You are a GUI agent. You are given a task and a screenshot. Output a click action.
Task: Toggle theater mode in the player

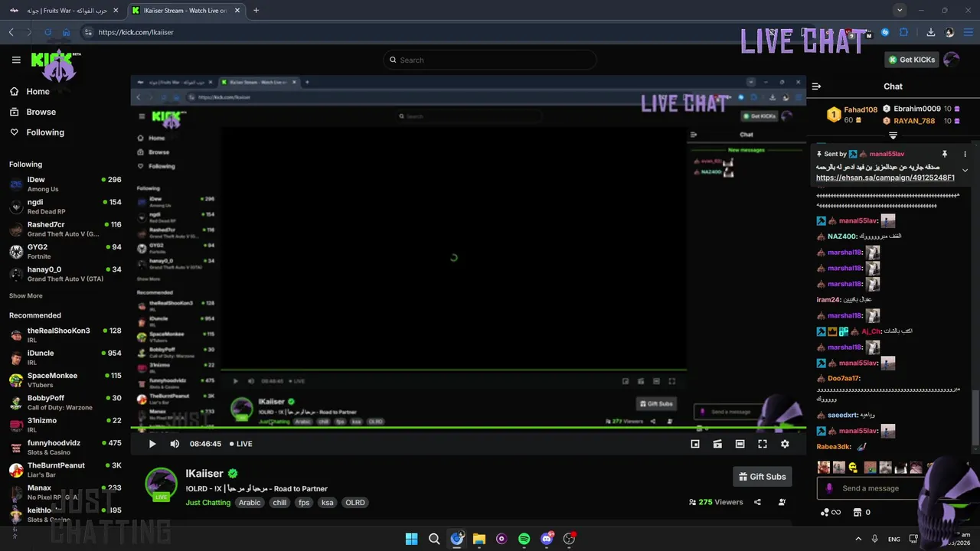pyautogui.click(x=740, y=444)
